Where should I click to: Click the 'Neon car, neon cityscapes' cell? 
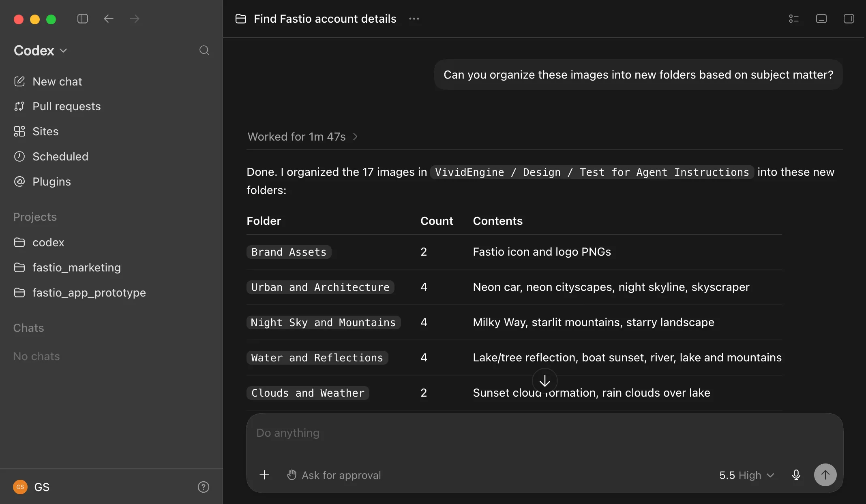click(x=611, y=287)
